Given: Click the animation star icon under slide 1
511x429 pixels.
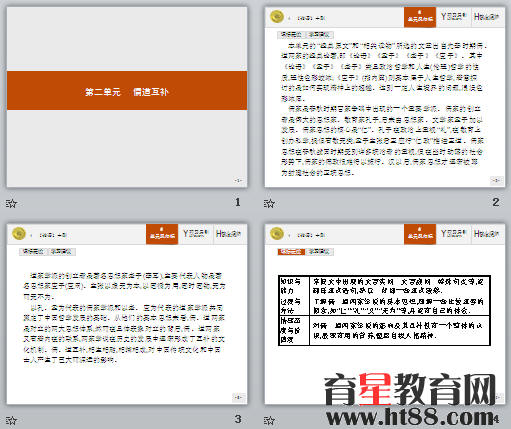Looking at the screenshot, I should point(11,203).
